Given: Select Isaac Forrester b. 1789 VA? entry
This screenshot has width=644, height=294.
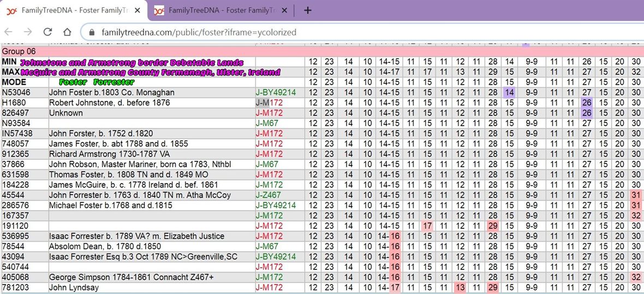Looking at the screenshot, I should coord(137,237).
